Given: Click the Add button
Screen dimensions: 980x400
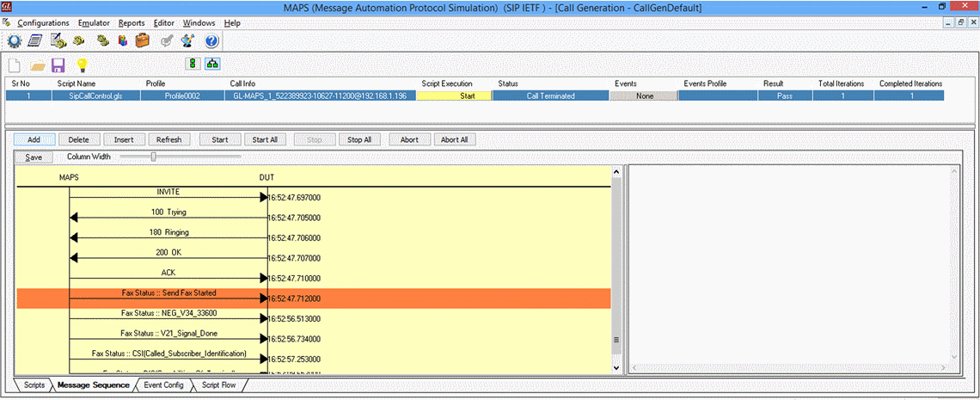Looking at the screenshot, I should [34, 139].
